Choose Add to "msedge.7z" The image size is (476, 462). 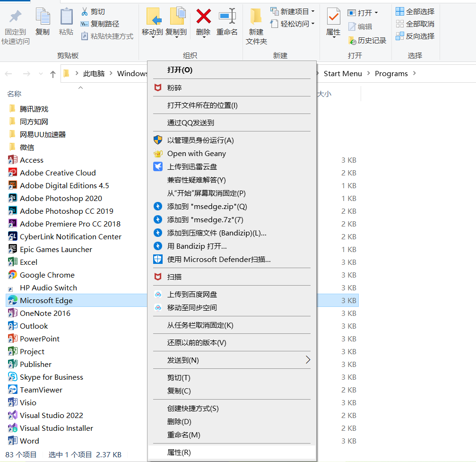click(232, 220)
